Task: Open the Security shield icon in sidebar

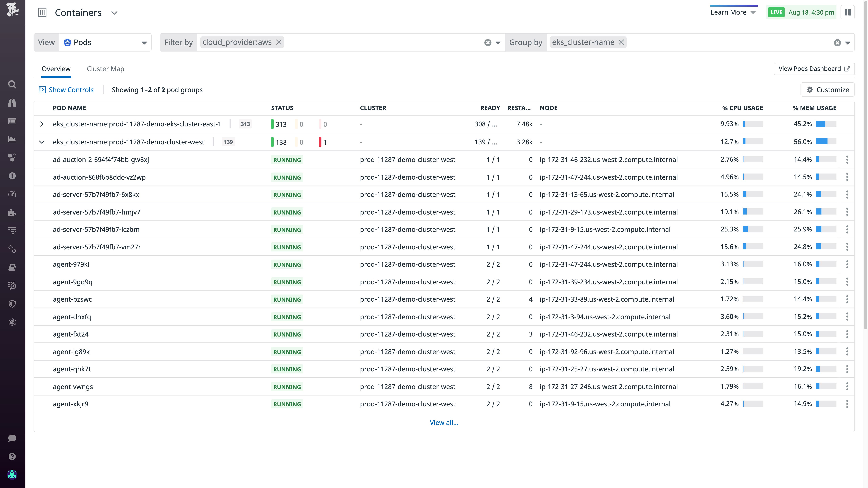Action: (x=12, y=304)
